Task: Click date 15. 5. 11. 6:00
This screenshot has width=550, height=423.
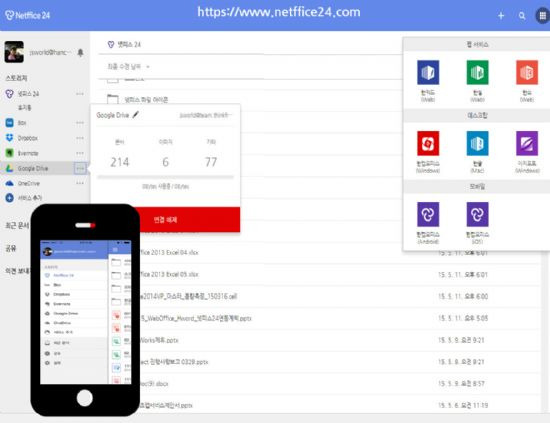Action: (x=463, y=296)
